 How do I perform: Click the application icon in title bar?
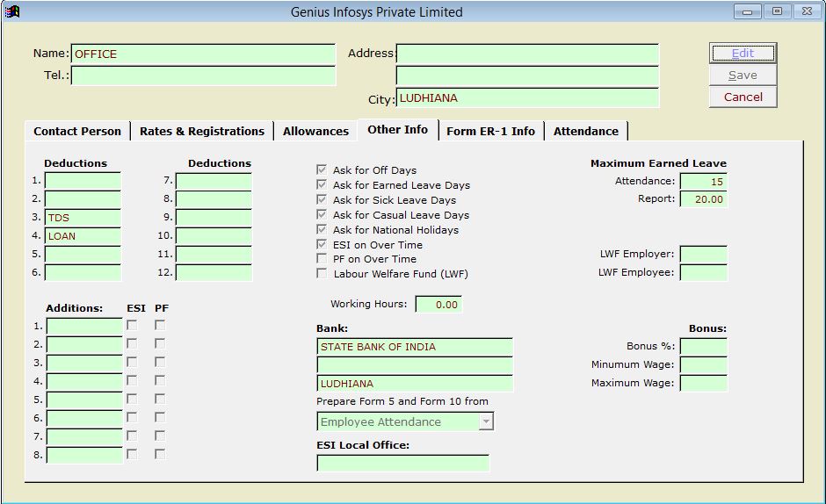(x=12, y=11)
